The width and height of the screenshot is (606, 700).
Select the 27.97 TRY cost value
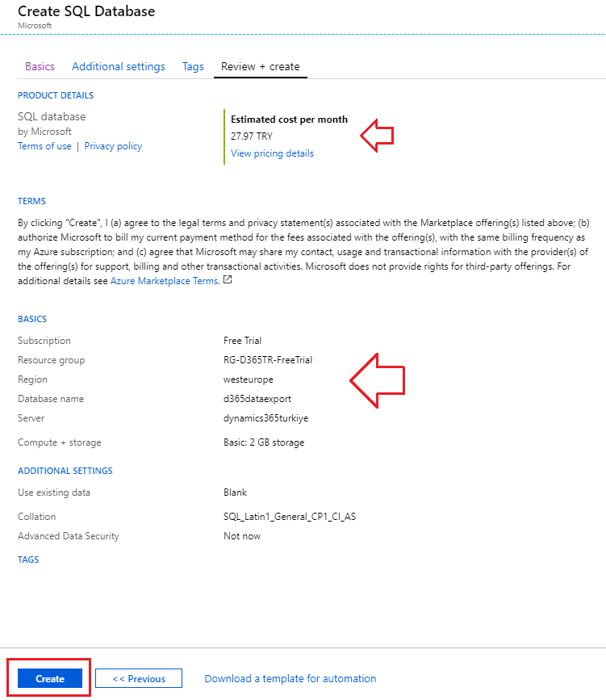[252, 136]
